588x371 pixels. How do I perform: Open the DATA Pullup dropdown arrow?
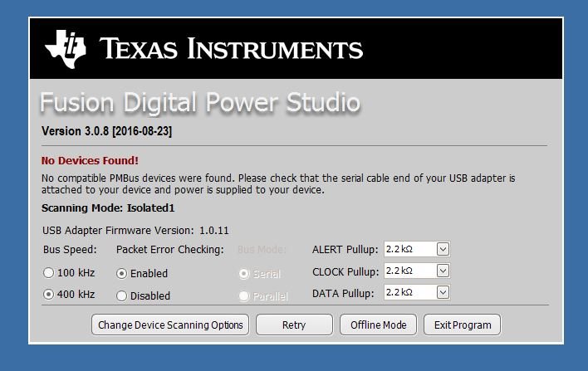pyautogui.click(x=443, y=293)
